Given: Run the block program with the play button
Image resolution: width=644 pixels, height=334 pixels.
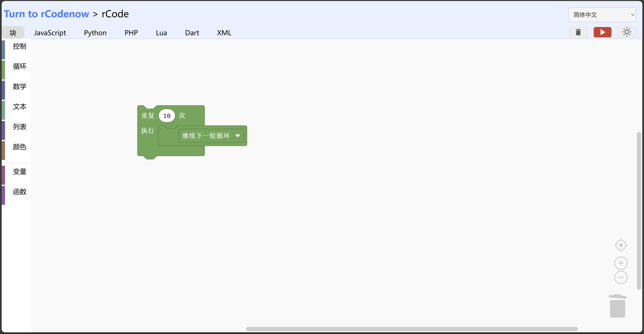Looking at the screenshot, I should [x=603, y=32].
